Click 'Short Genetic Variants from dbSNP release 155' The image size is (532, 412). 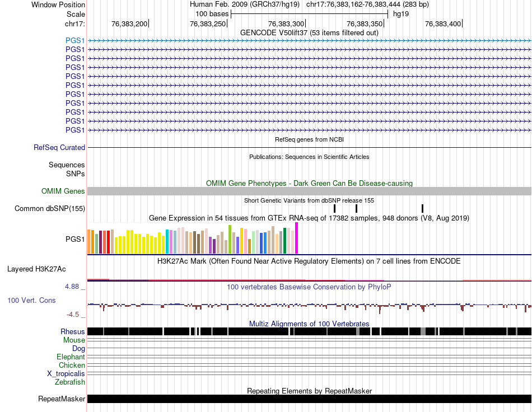pyautogui.click(x=309, y=200)
